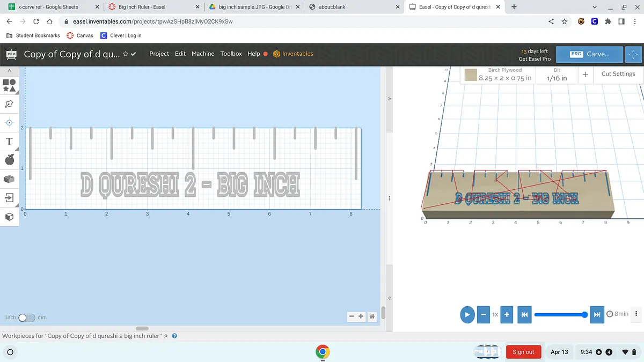Toggle the favorite star next to project title

click(x=126, y=54)
